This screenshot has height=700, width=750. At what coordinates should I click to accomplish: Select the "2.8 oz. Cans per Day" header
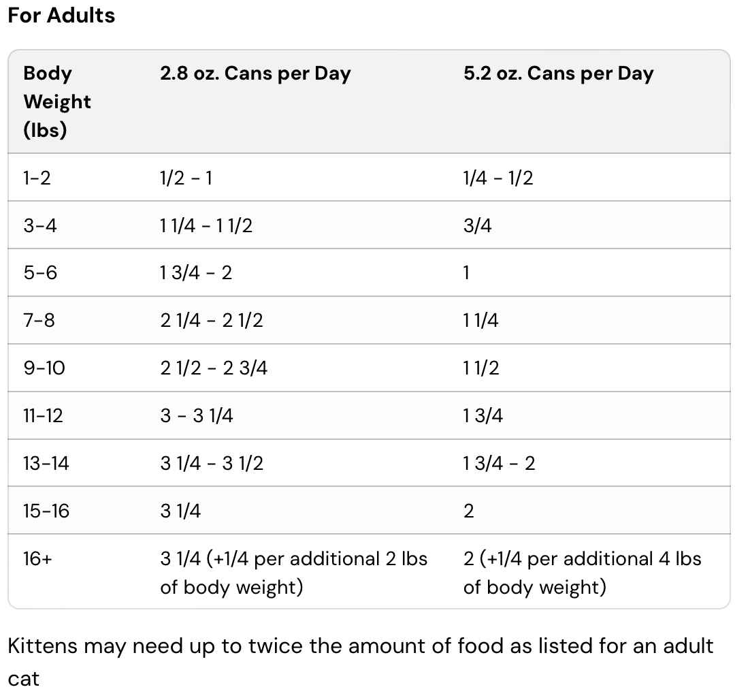click(255, 74)
